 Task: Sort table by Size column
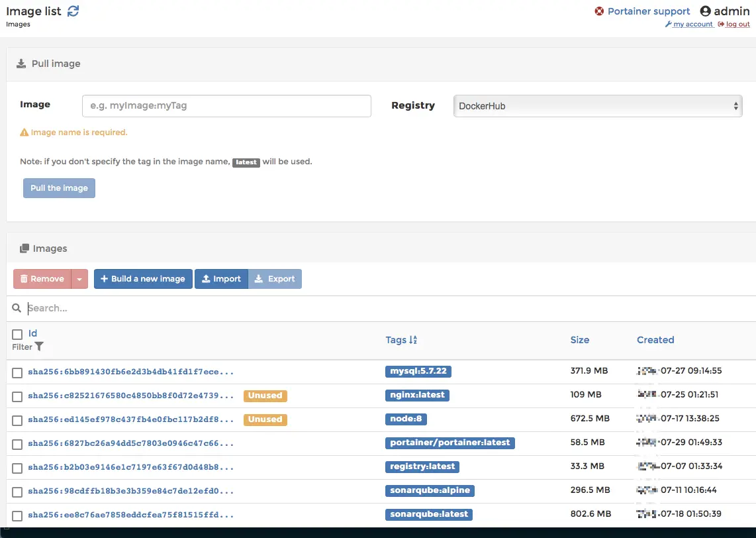click(x=579, y=340)
